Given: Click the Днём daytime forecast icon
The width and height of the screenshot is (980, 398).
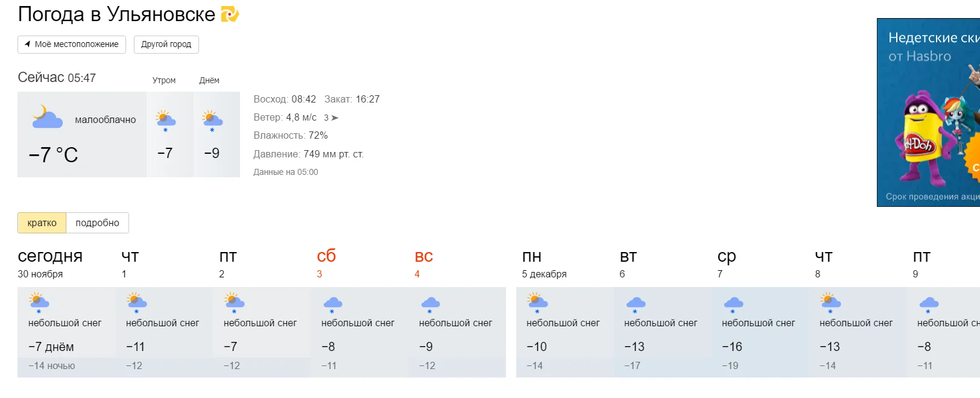Looking at the screenshot, I should pos(212,119).
